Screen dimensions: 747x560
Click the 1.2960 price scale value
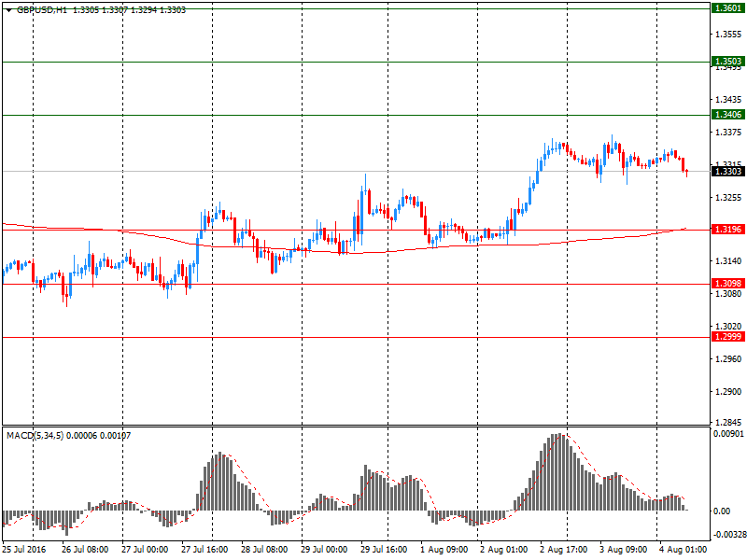pos(728,359)
